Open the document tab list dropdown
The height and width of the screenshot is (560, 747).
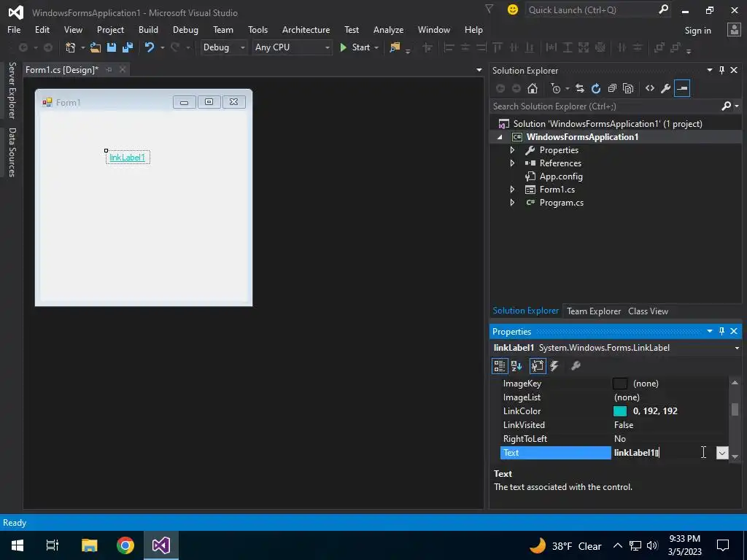click(x=479, y=70)
